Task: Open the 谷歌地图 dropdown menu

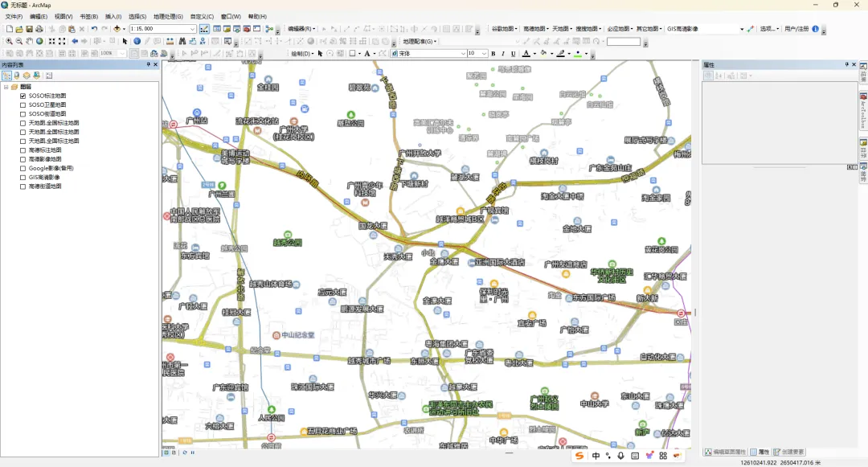Action: pyautogui.click(x=504, y=29)
